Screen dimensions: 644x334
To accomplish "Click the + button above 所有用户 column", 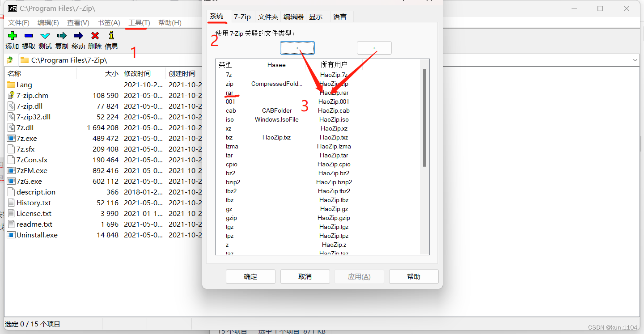I will [x=374, y=48].
